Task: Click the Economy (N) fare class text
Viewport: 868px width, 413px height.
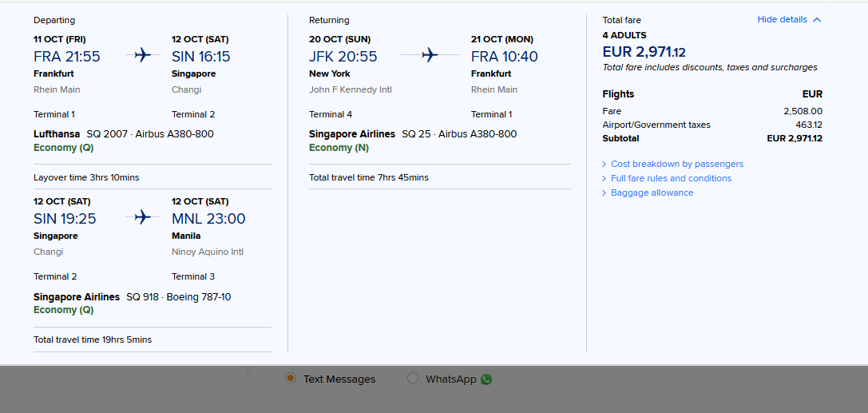Action: [339, 148]
